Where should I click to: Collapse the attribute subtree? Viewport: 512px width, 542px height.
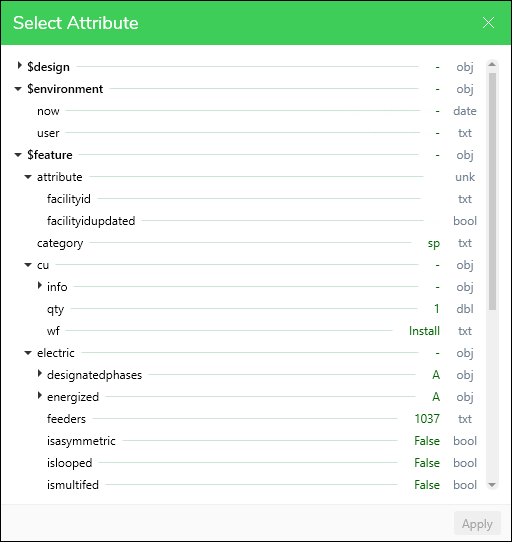pyautogui.click(x=28, y=177)
